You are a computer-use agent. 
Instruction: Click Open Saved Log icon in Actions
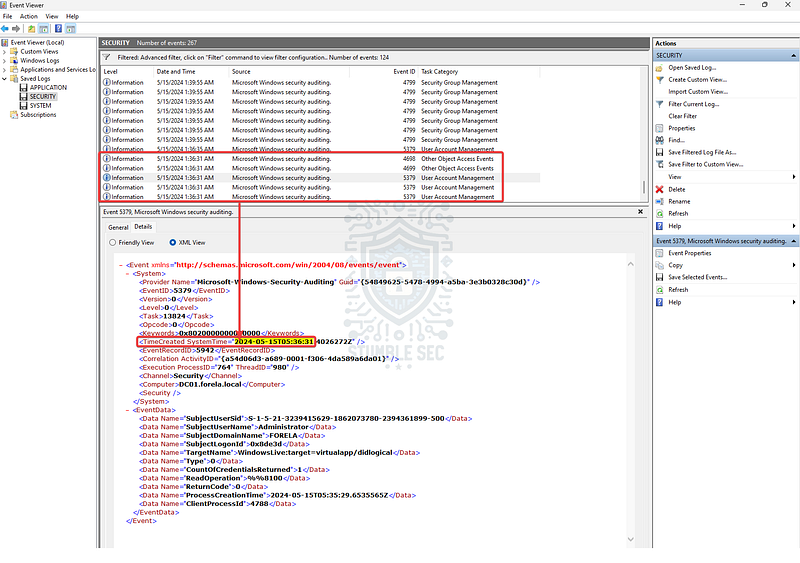(x=659, y=68)
